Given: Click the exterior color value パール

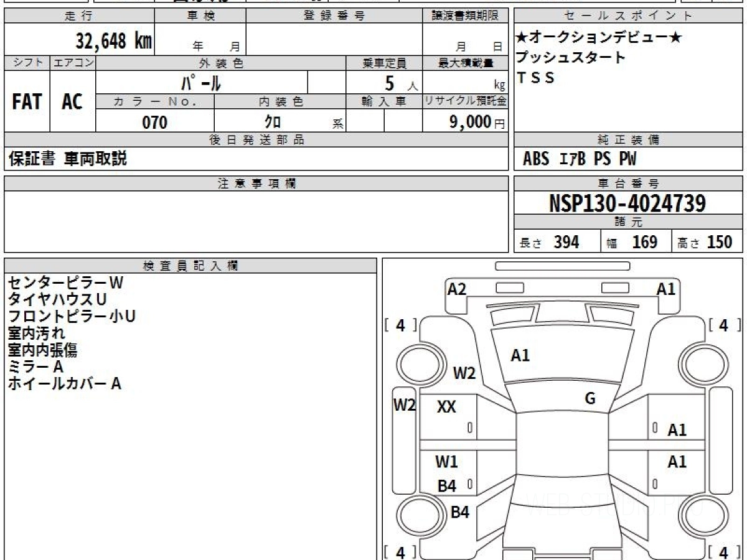Looking at the screenshot, I should (x=201, y=82).
